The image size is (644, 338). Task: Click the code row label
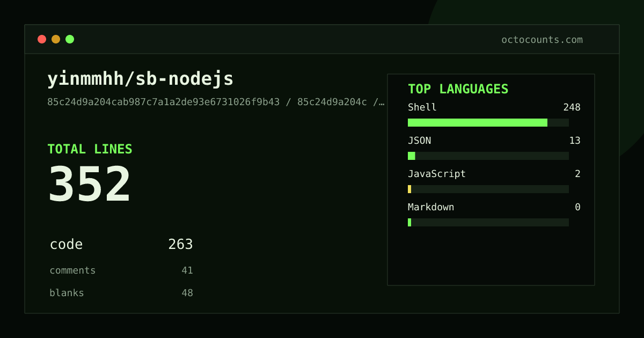point(66,245)
